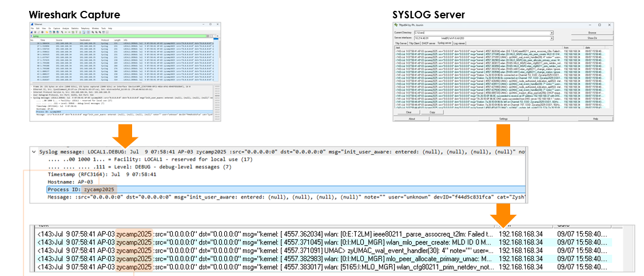Click the Copy button in Tftpd64
644x276 pixels.
pos(432,112)
